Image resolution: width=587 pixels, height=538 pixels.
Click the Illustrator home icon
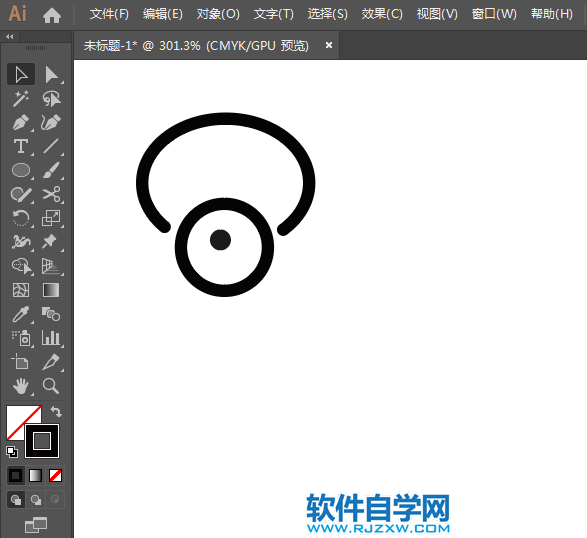pos(52,15)
